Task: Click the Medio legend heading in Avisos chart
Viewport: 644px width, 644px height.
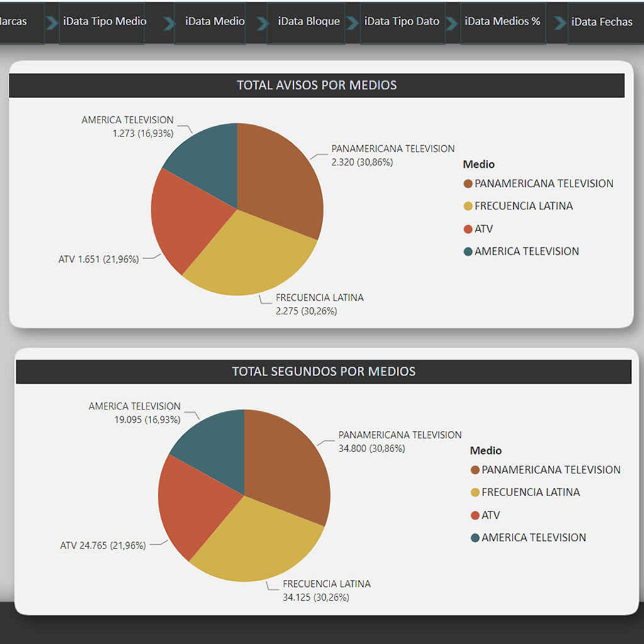Action: click(479, 165)
